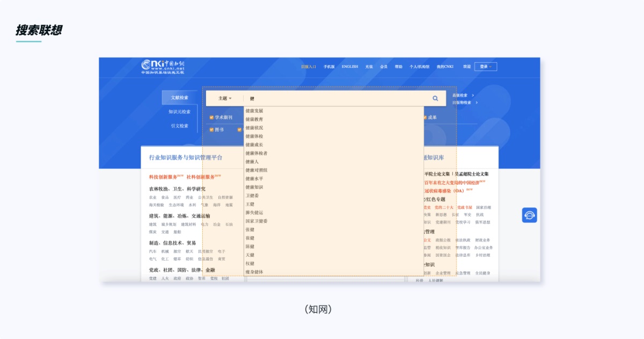
Task: Open 旧版入口 in the top navigation
Action: [309, 67]
